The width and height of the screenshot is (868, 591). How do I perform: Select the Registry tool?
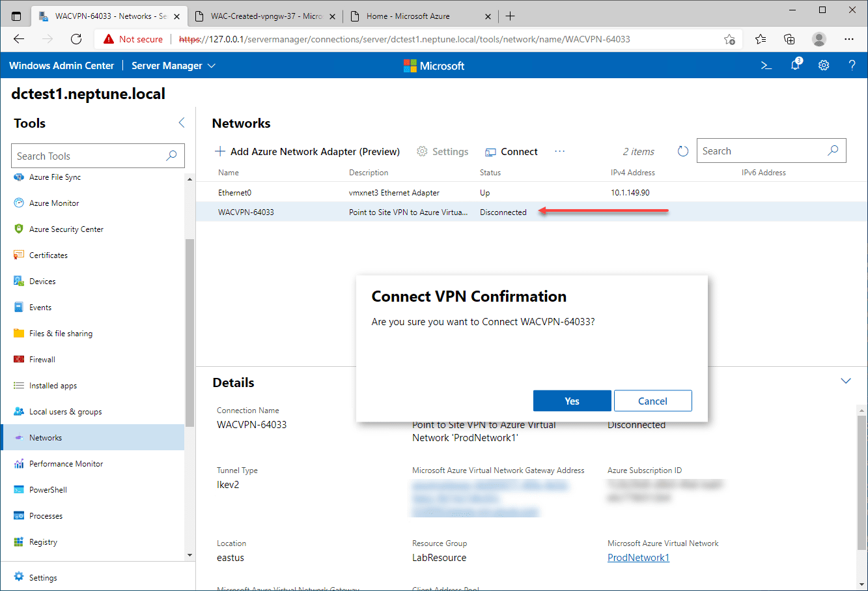tap(43, 541)
